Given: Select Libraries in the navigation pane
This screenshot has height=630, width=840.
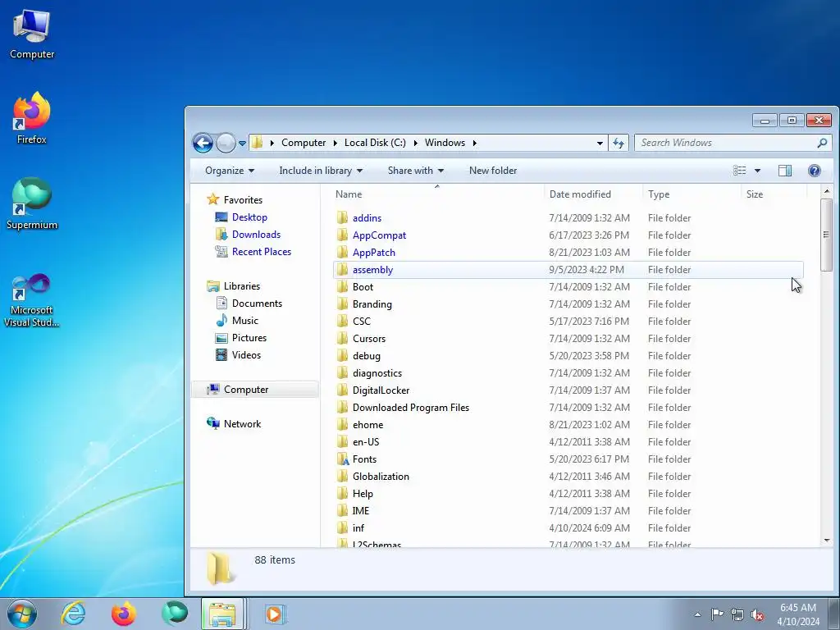Looking at the screenshot, I should pyautogui.click(x=242, y=286).
